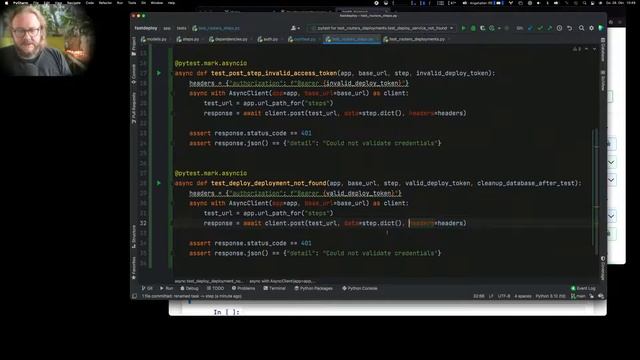Click the 'tests' breadcrumb in navigation bar
Screen dimensions: 640x360
click(181, 28)
